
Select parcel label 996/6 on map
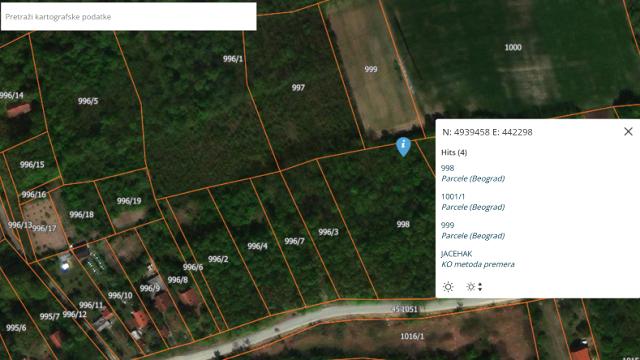point(193,267)
